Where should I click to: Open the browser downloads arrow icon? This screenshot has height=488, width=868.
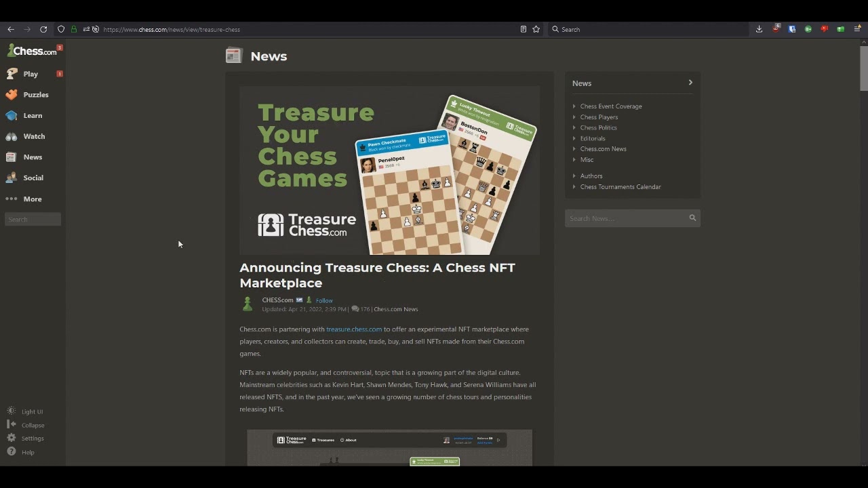pos(759,29)
